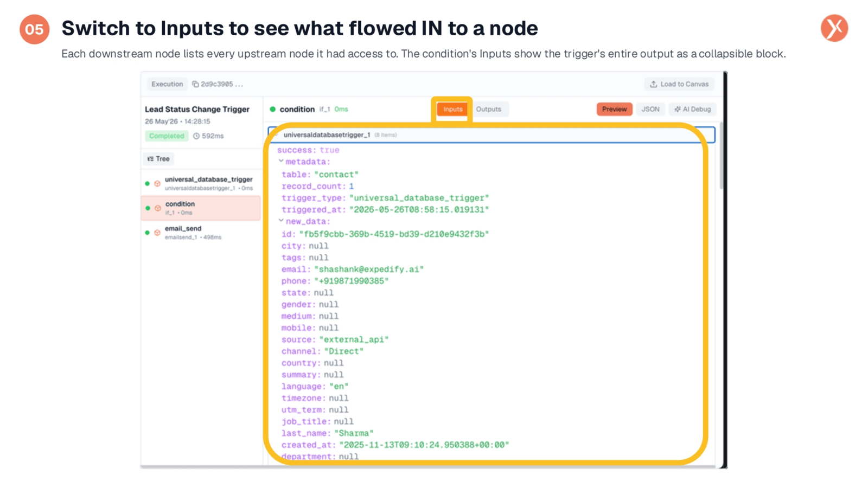The height and width of the screenshot is (488, 868).
Task: Click the table value "contact"
Action: coord(336,175)
